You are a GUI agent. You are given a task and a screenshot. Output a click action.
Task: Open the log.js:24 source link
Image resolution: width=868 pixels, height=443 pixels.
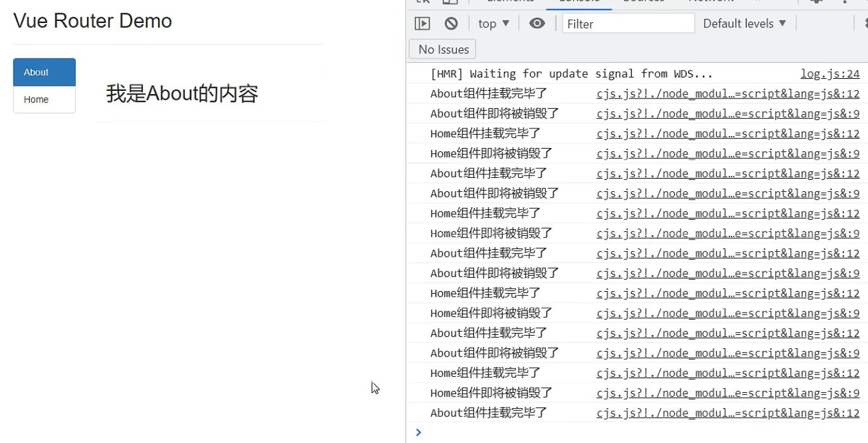click(x=830, y=74)
